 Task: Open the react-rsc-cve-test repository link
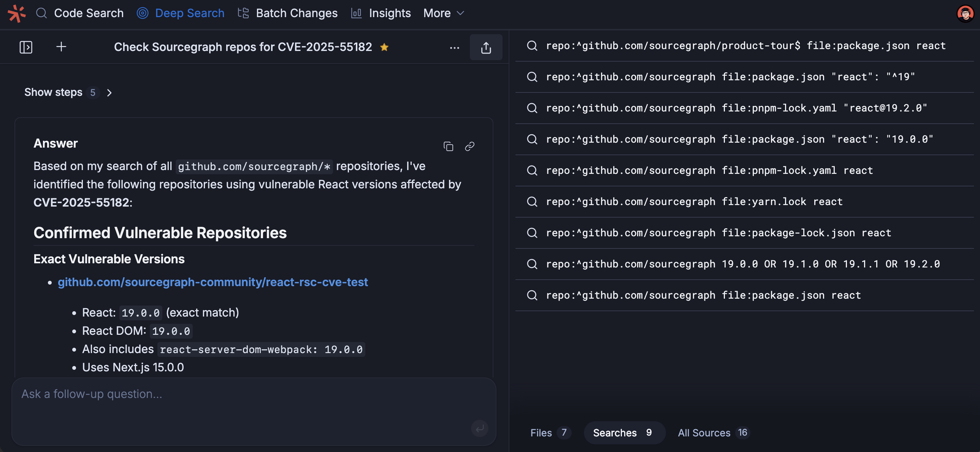(x=212, y=282)
